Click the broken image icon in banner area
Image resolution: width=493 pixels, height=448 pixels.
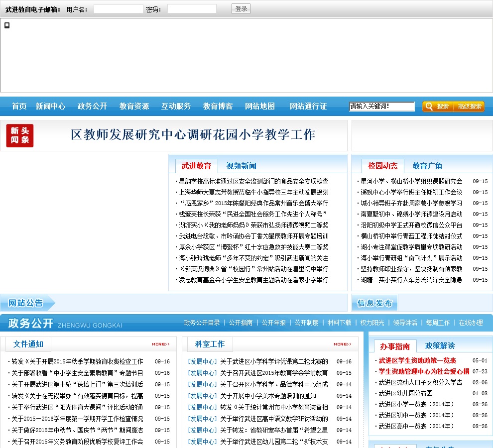7,25
